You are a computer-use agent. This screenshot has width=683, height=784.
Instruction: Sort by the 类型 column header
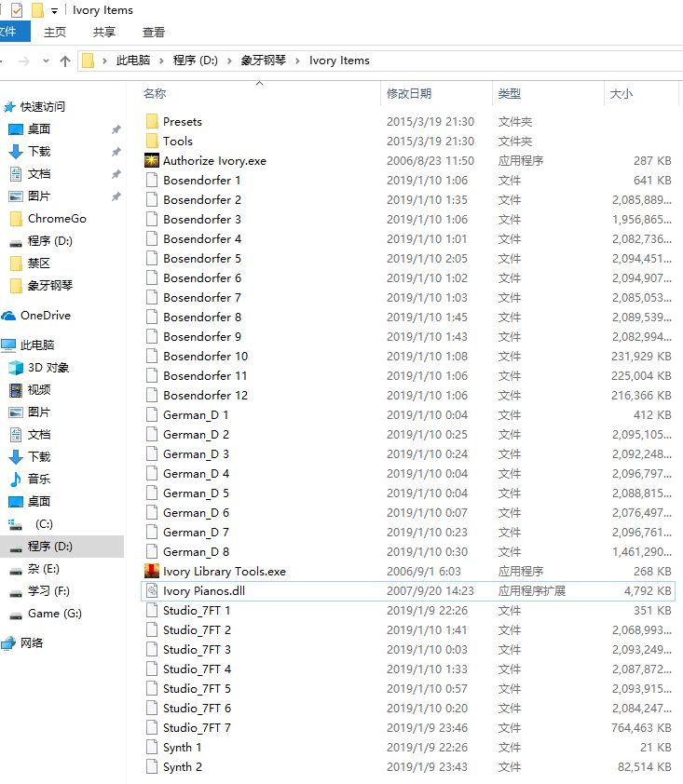point(510,93)
